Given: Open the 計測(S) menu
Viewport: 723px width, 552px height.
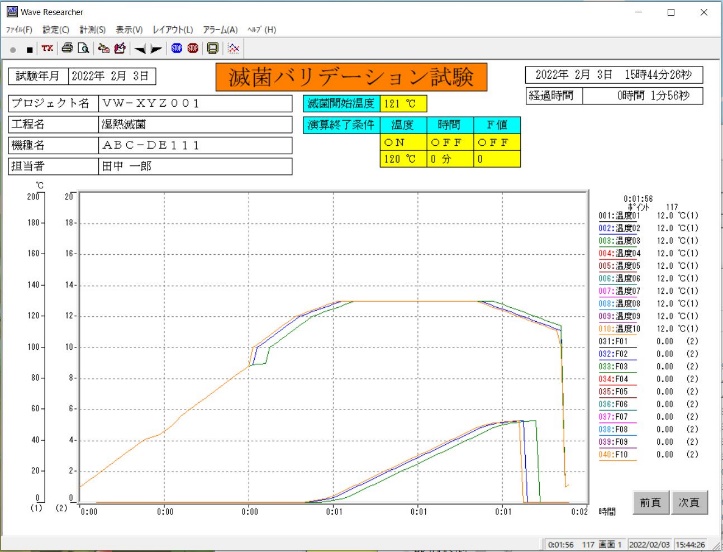Looking at the screenshot, I should (x=93, y=30).
